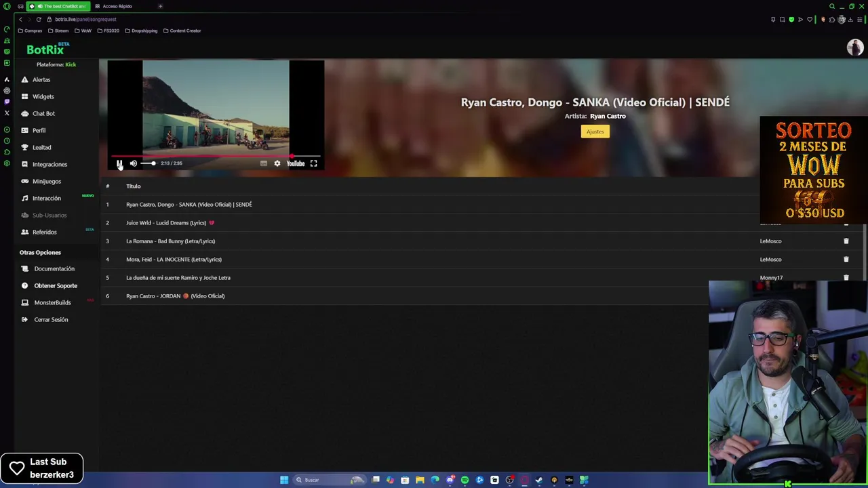Open browser downloads icon

point(851,19)
